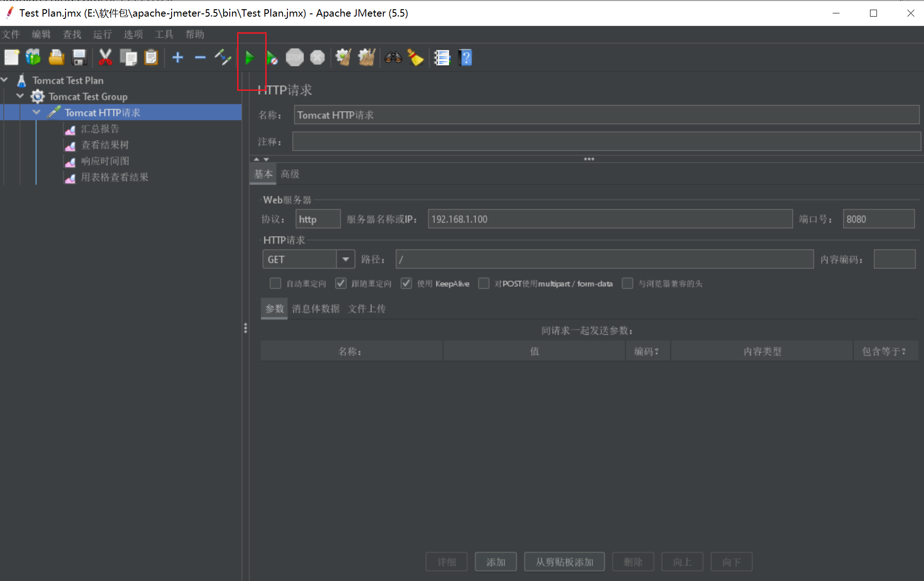
Task: Click the 删除 button
Action: tap(633, 562)
